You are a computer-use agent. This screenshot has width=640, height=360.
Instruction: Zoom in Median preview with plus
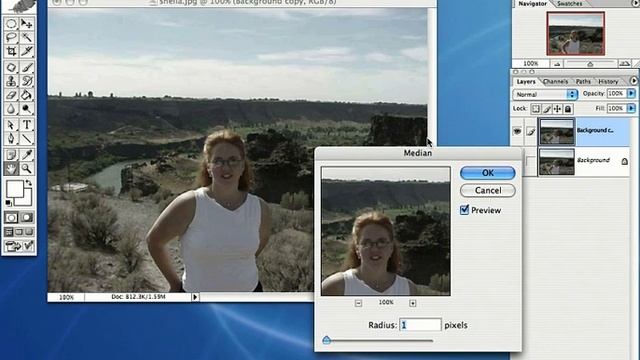pyautogui.click(x=413, y=303)
